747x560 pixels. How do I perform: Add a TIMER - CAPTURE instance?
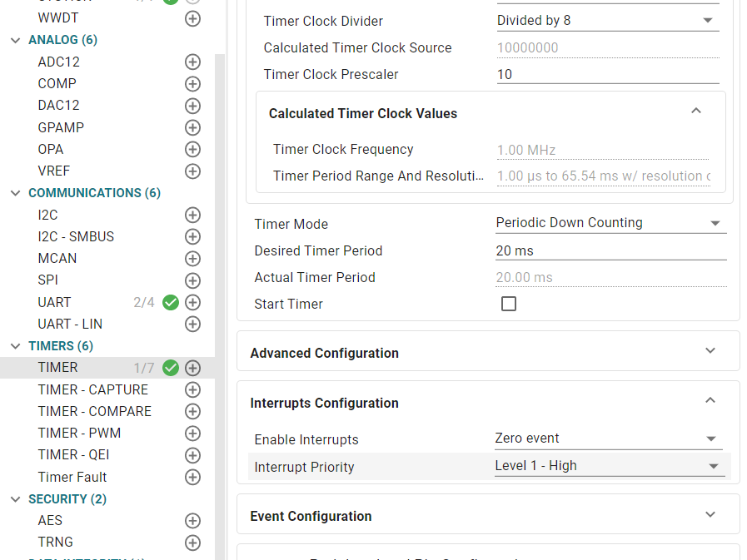point(192,390)
